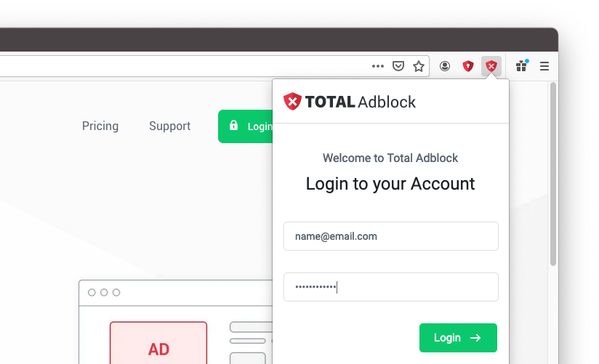599x364 pixels.
Task: Open the Firefox hamburger menu
Action: [x=544, y=66]
